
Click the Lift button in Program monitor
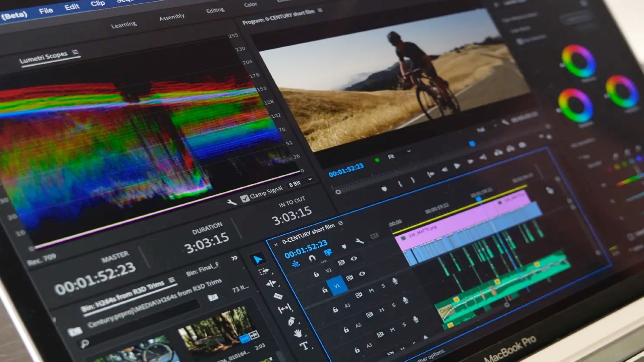[x=498, y=153]
